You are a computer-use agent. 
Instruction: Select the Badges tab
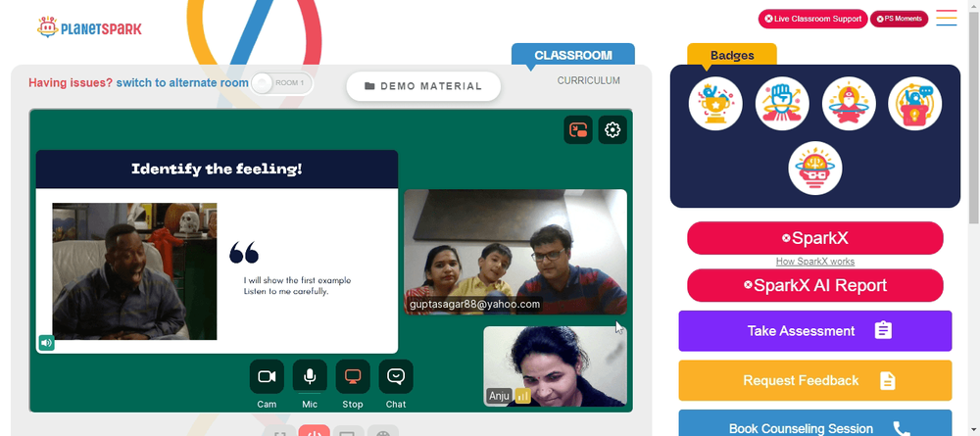tap(732, 55)
